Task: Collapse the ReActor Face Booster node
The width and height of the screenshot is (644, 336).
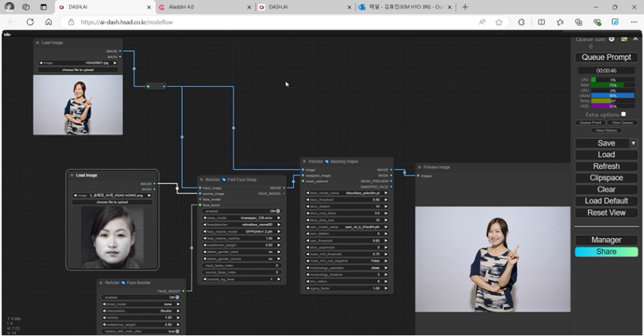Action: (101, 283)
